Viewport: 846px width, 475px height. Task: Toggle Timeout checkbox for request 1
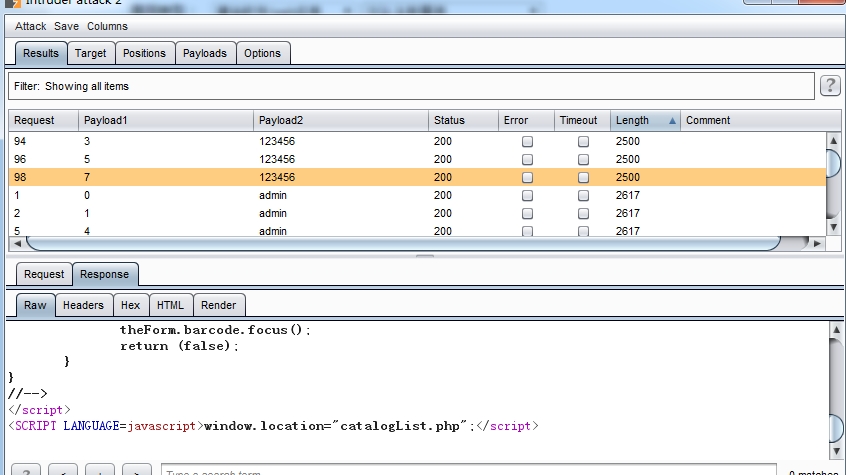[583, 195]
